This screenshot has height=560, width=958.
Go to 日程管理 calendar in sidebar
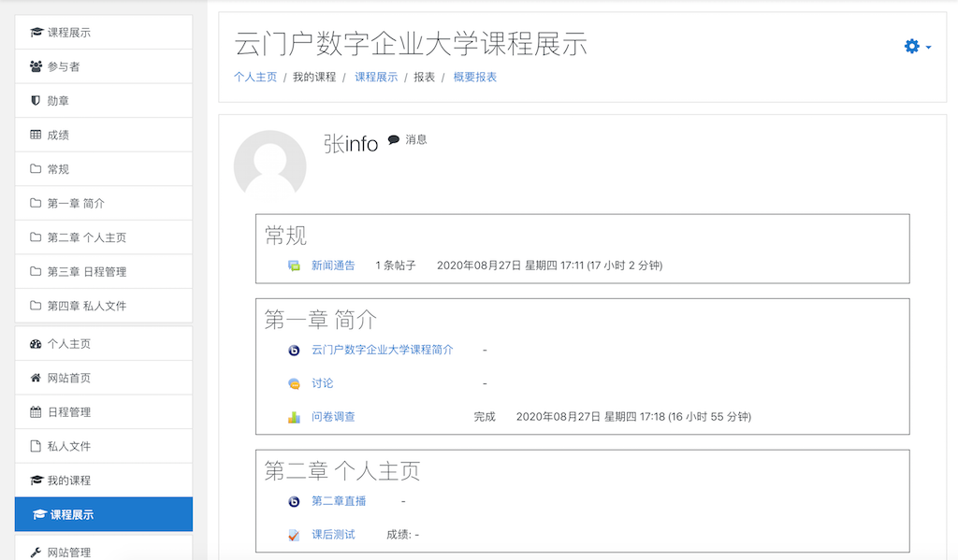coord(104,412)
